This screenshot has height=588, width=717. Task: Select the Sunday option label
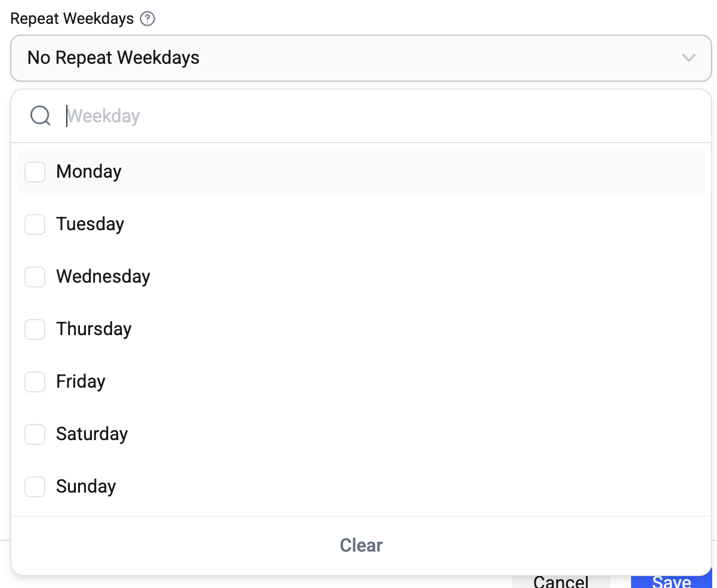(x=86, y=487)
